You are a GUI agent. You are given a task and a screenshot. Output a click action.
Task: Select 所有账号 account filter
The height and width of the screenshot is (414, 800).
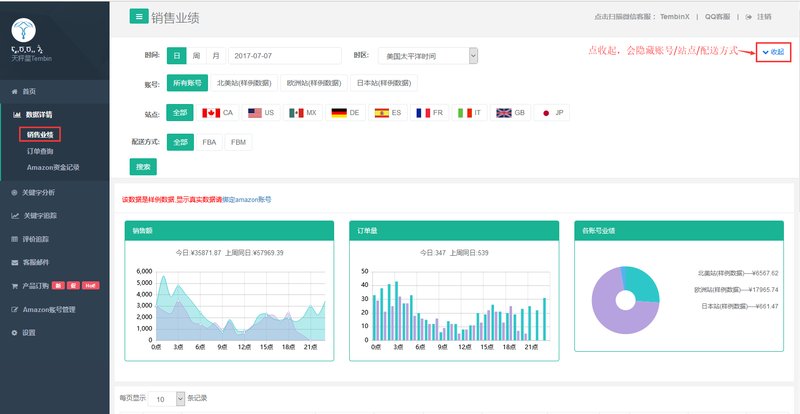pyautogui.click(x=187, y=83)
